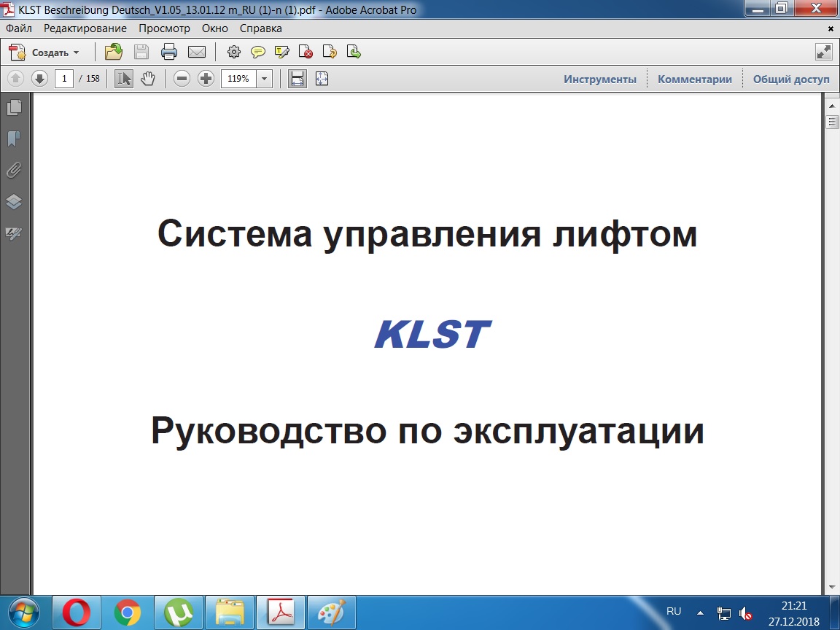Click the rotate/convert page icon with orange arrow
The height and width of the screenshot is (630, 840).
[330, 52]
